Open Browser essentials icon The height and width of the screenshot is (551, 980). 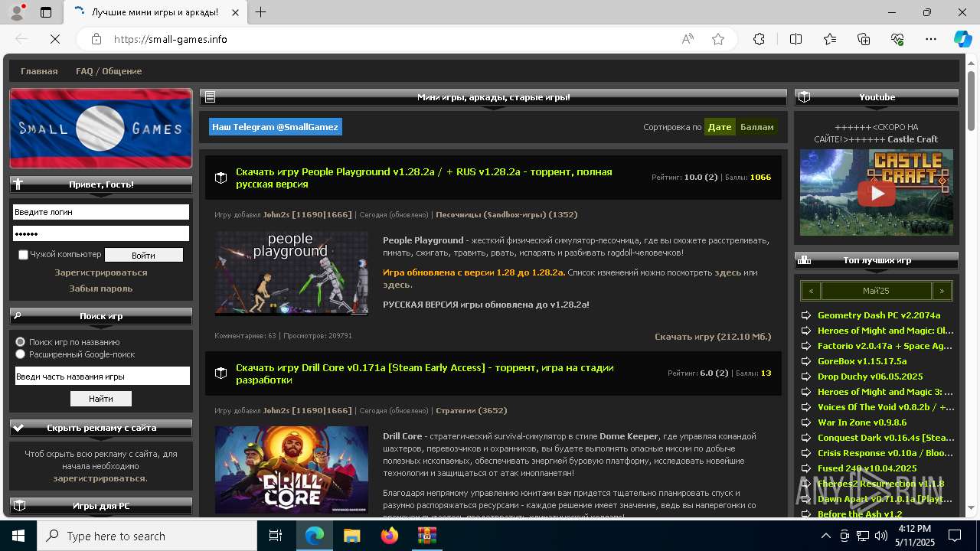tap(897, 39)
